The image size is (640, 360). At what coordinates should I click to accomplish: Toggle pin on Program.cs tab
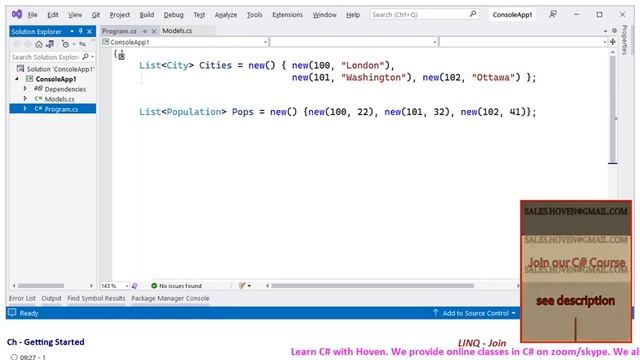click(145, 31)
